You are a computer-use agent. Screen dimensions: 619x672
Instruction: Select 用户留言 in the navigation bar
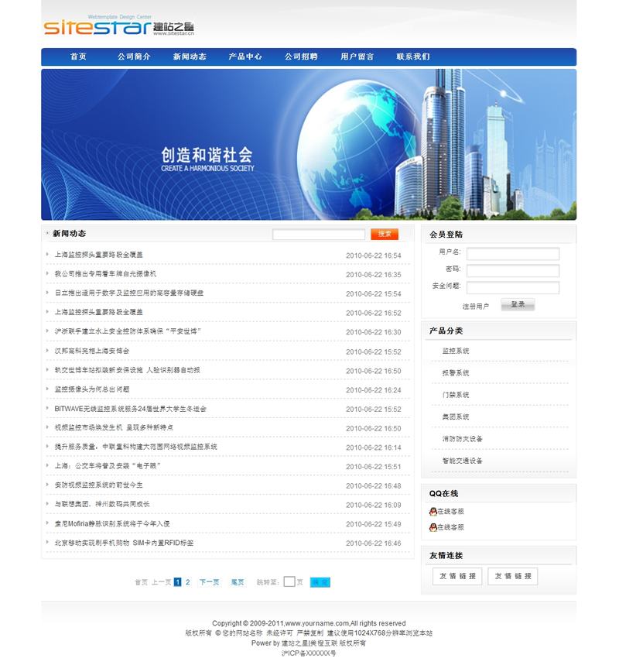[x=357, y=57]
